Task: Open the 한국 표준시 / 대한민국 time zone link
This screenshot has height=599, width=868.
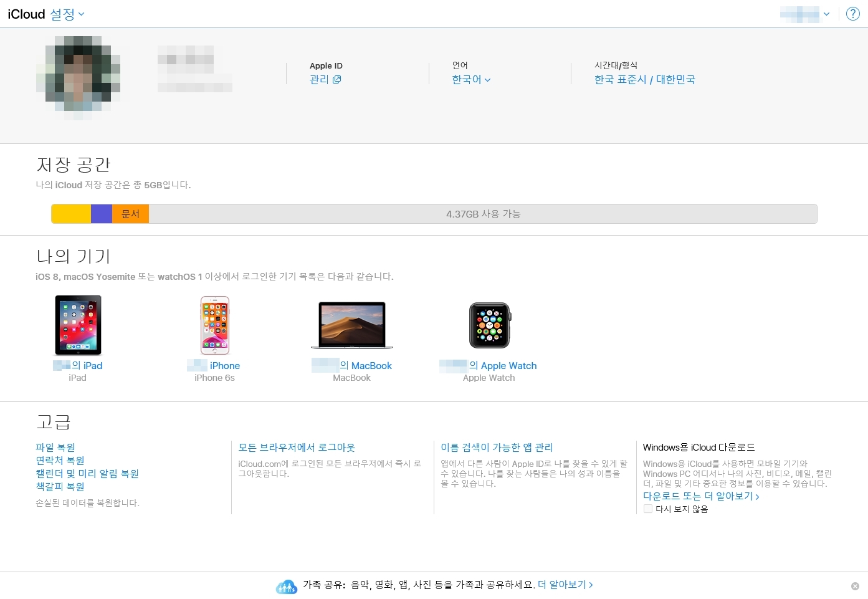Action: click(645, 80)
